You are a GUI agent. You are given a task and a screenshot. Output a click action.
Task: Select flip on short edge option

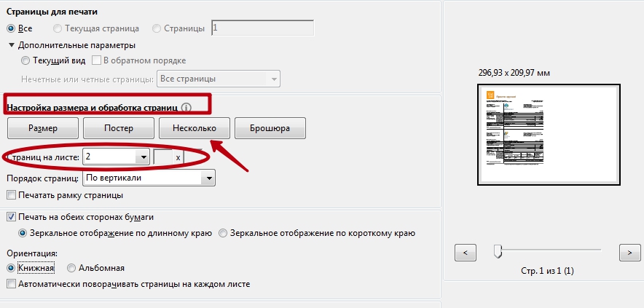tap(224, 234)
